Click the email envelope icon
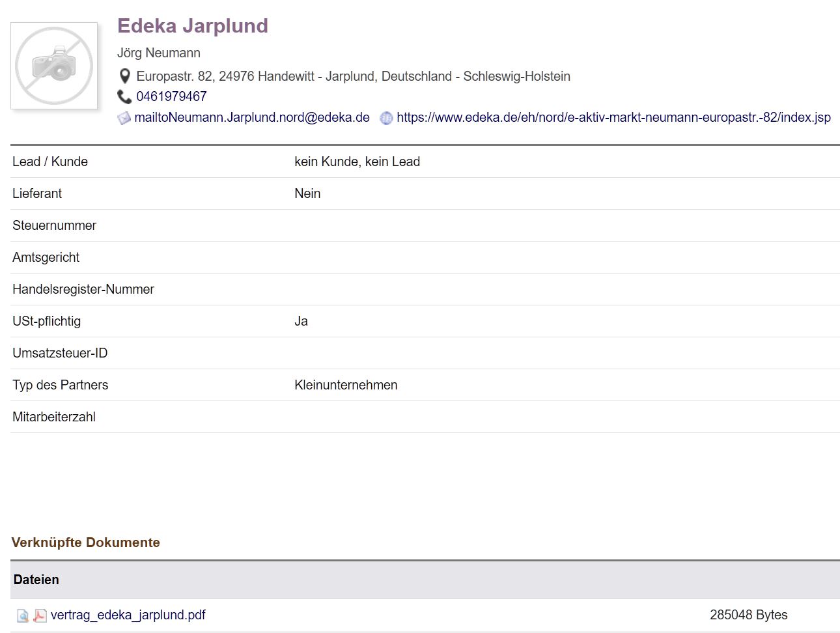The height and width of the screenshot is (633, 840). click(124, 119)
